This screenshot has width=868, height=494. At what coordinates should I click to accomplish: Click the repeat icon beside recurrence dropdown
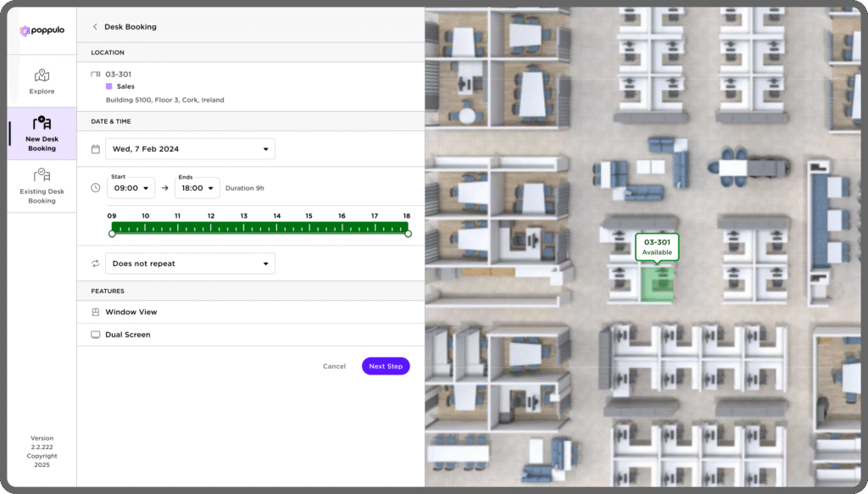[x=96, y=264]
